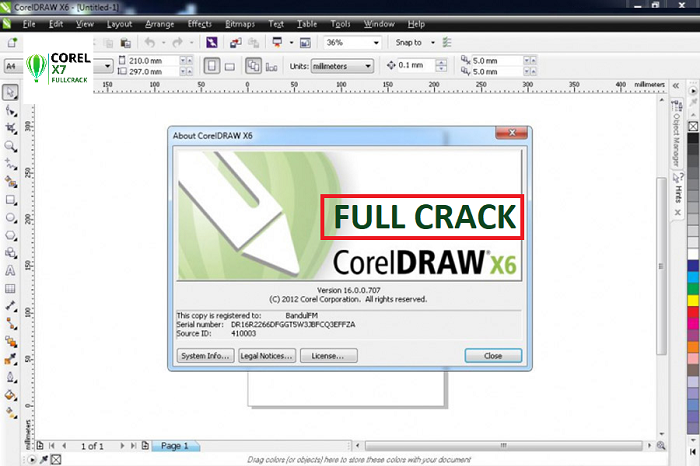Viewport: 700px width, 466px height.
Task: Click the Import toolbar icon
Action: point(235,43)
